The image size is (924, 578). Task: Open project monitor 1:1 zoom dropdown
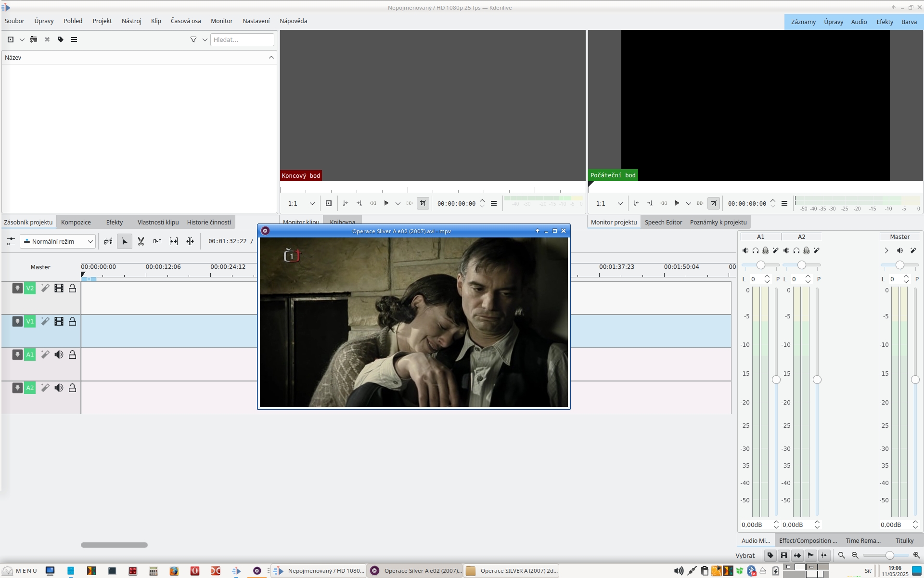tap(610, 203)
